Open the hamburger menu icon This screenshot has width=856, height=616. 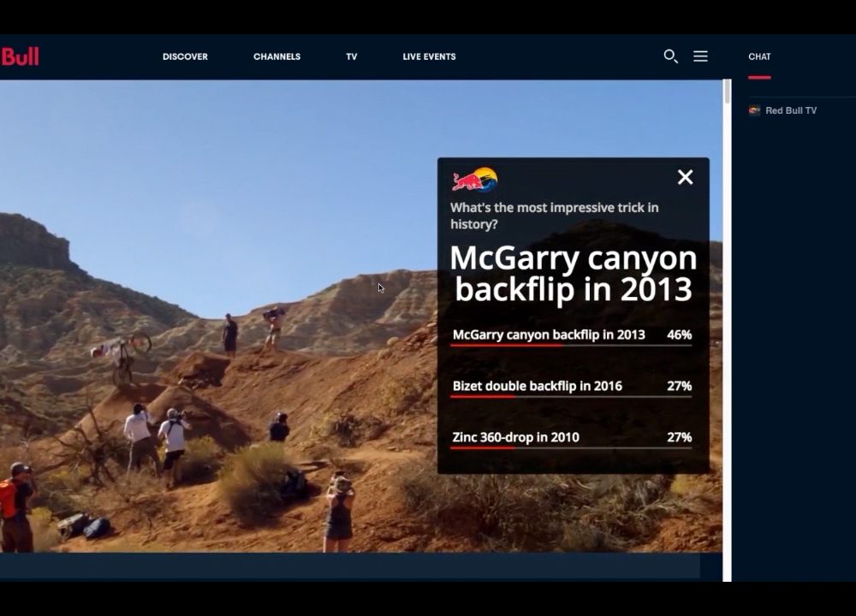click(x=700, y=56)
